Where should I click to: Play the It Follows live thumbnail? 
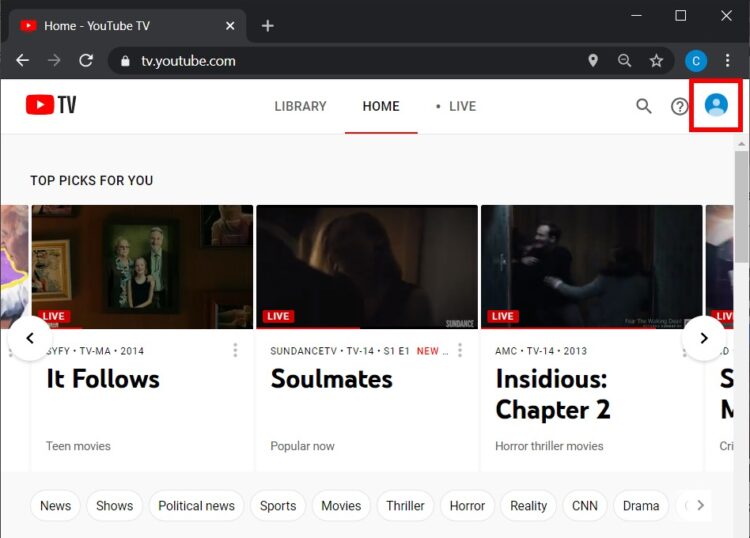143,267
